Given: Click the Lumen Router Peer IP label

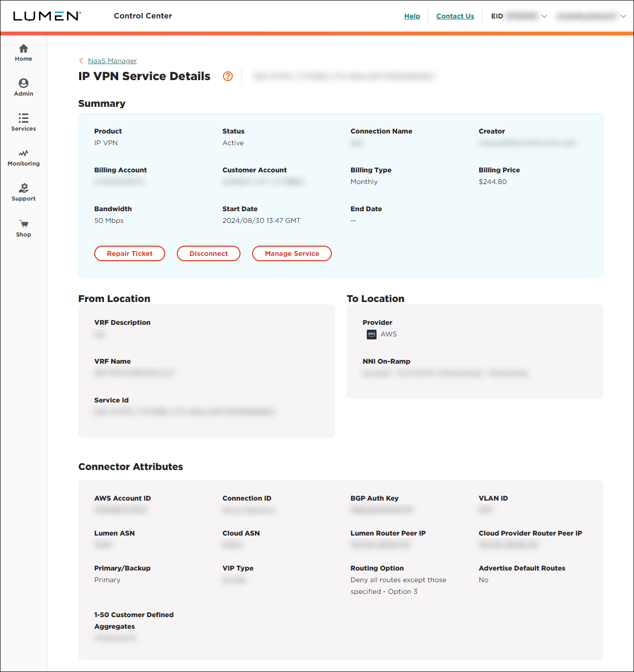Looking at the screenshot, I should point(388,533).
